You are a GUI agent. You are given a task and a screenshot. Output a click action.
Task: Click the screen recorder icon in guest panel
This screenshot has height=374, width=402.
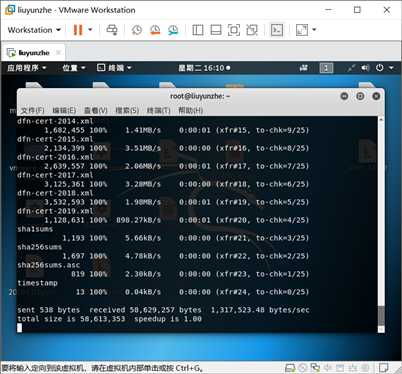(303, 68)
